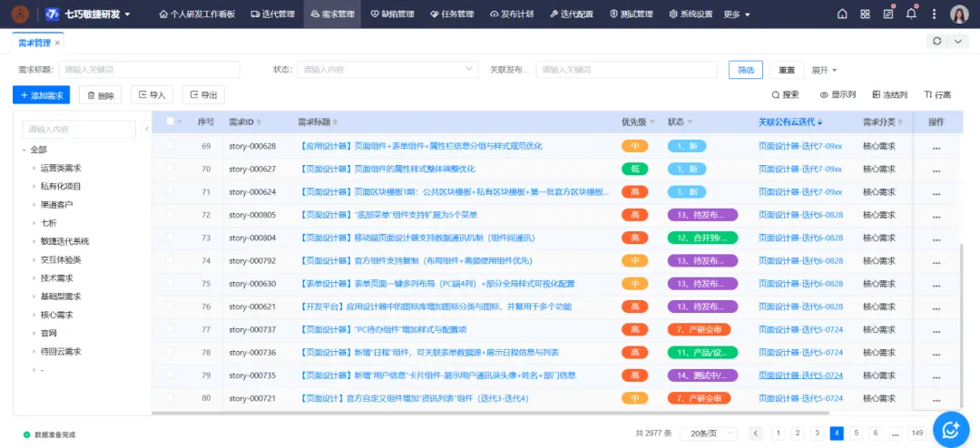Open the home icon in top-right header
The width and height of the screenshot is (980, 448).
click(842, 15)
